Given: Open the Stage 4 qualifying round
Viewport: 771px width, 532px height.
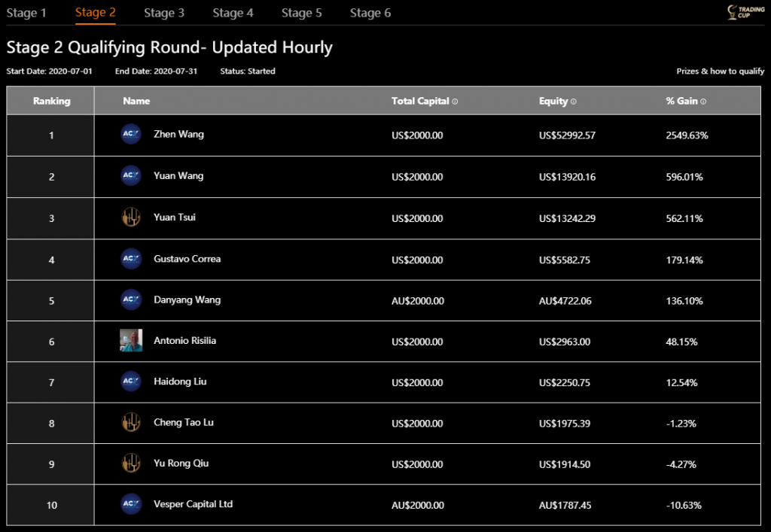Looking at the screenshot, I should 233,13.
